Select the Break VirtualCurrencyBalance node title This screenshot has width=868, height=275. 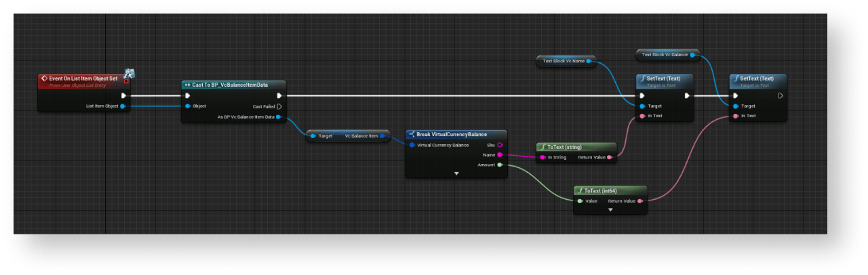click(x=456, y=134)
